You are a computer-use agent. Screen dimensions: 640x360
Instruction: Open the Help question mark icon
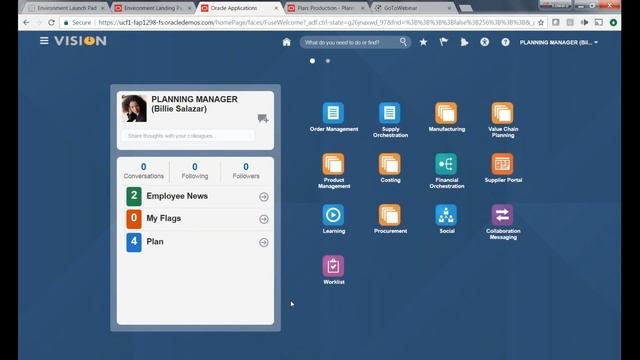coord(505,42)
